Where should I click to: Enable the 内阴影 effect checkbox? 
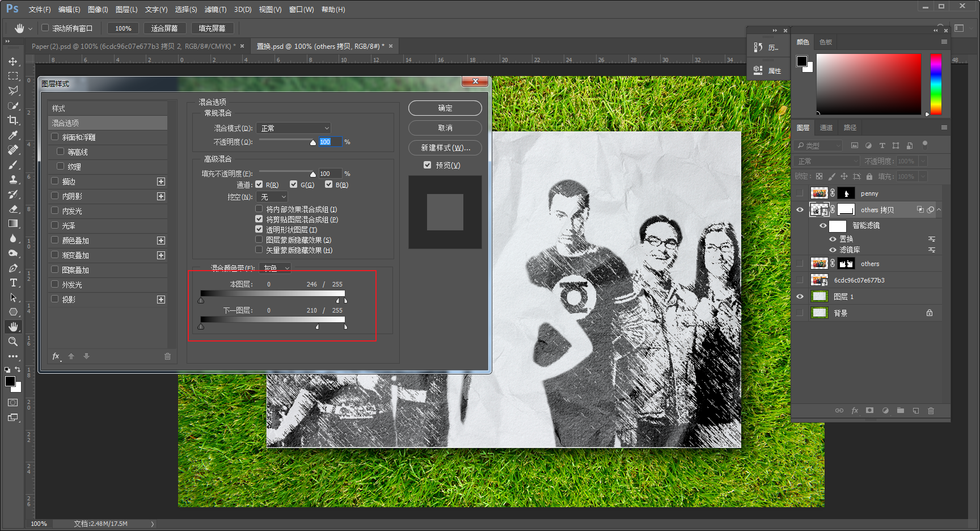point(55,196)
